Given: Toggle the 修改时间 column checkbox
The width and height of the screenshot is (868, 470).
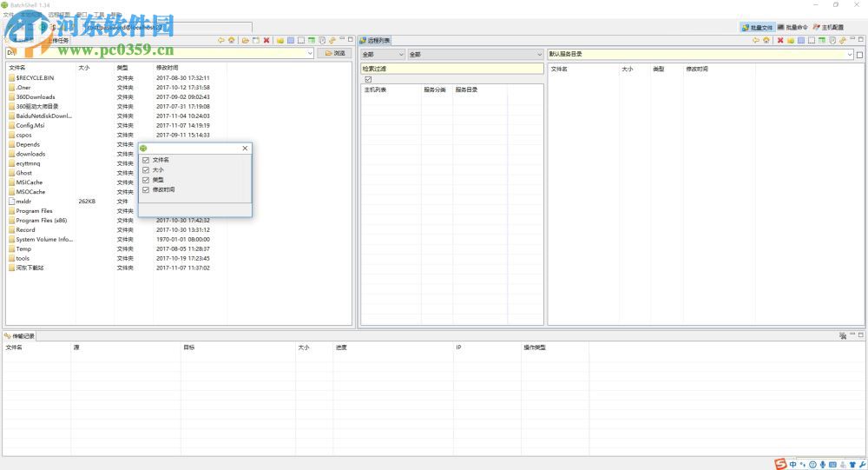Looking at the screenshot, I should (146, 189).
